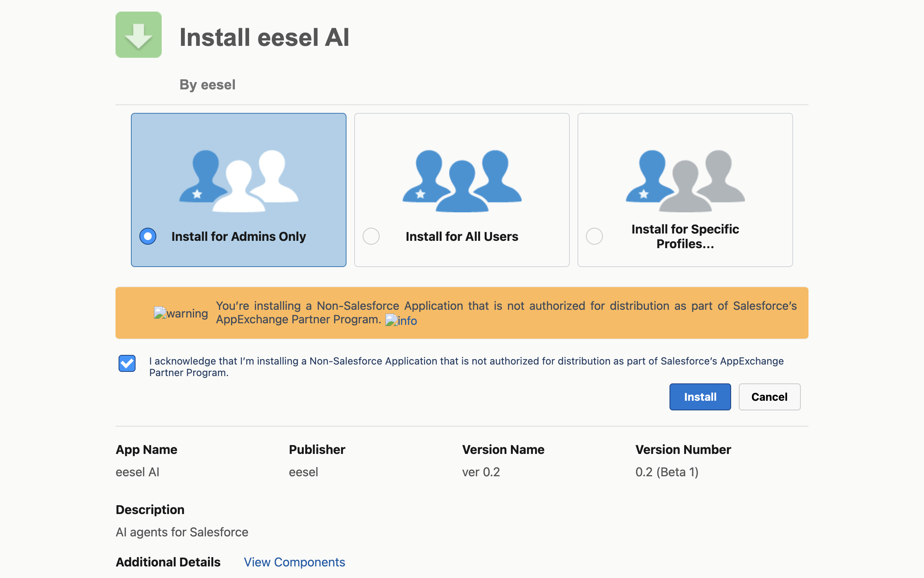Screen dimensions: 924x578
Task: Click the 'ver 0.2' version name value
Action: (x=481, y=472)
